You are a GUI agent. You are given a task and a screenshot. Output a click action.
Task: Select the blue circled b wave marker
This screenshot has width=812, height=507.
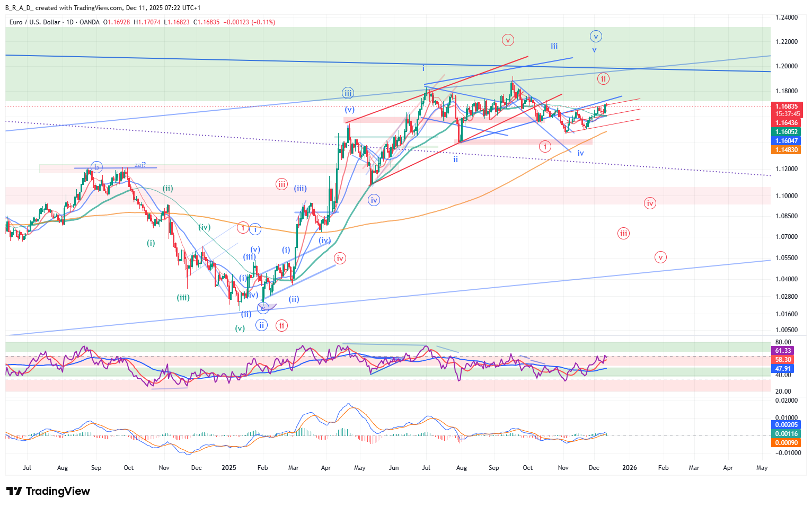click(x=96, y=167)
